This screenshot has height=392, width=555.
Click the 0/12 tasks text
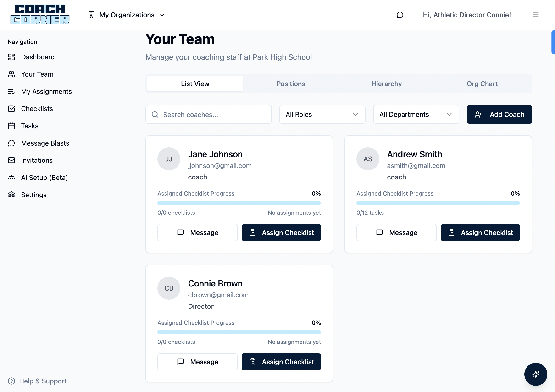pyautogui.click(x=370, y=213)
